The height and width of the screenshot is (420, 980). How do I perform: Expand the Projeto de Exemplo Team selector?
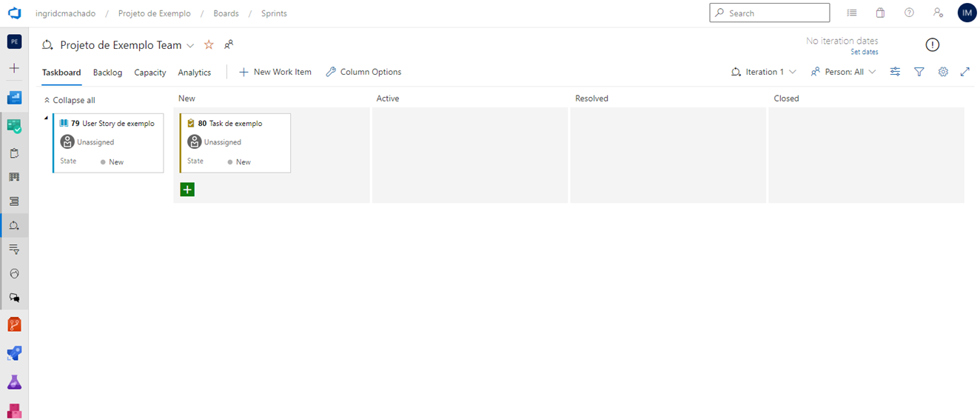(190, 46)
